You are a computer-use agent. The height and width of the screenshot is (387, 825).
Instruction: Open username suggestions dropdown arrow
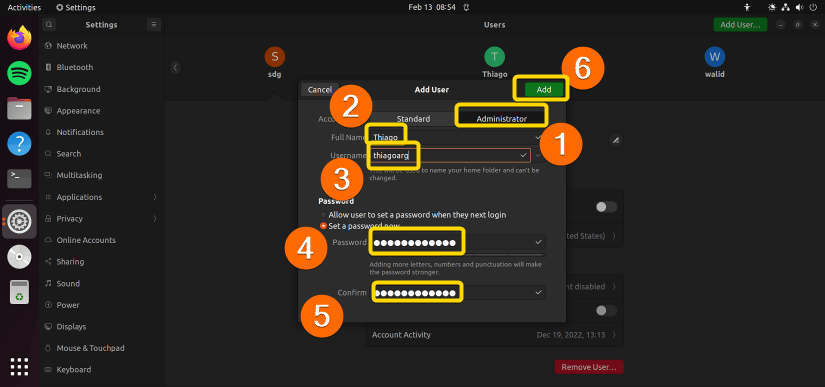(538, 155)
